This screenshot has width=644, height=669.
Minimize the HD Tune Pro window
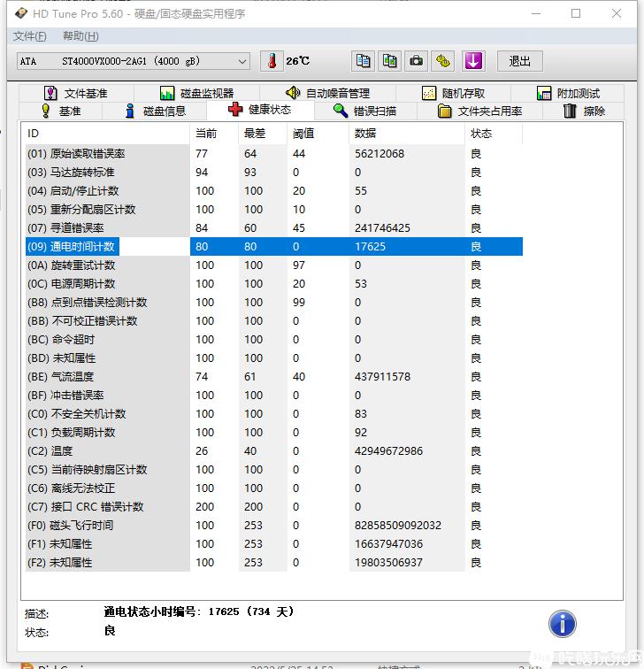point(536,13)
